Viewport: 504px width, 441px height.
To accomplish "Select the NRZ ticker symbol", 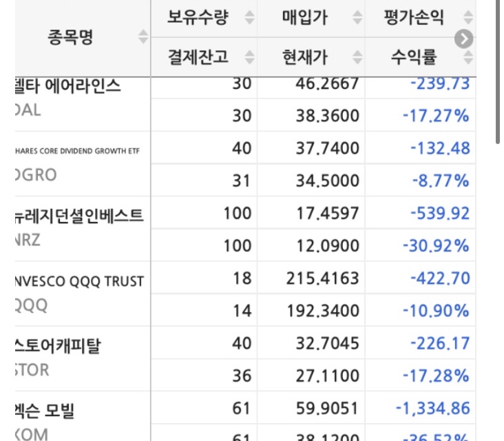I will 28,240.
